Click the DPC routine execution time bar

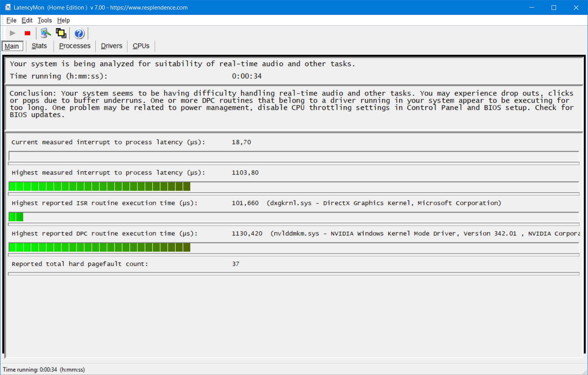100,247
